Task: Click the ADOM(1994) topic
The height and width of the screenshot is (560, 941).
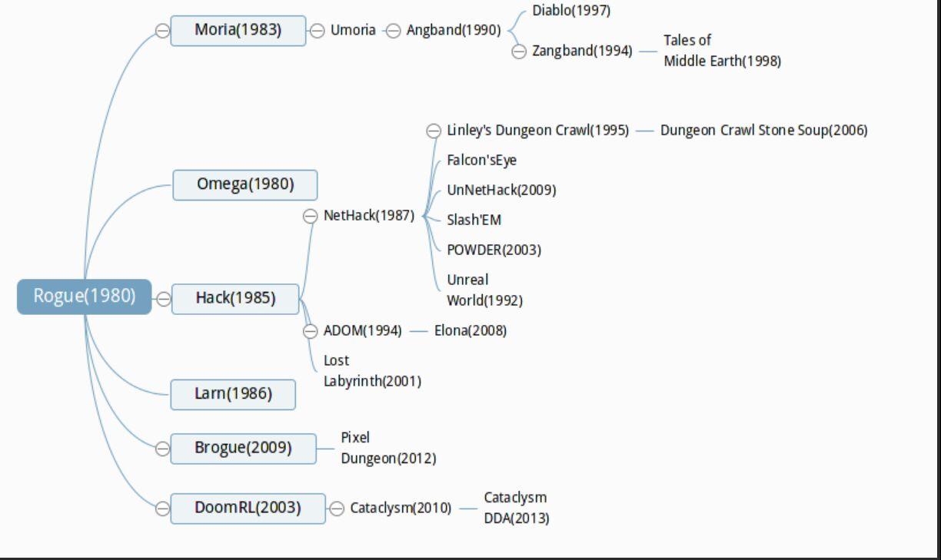Action: pos(363,331)
